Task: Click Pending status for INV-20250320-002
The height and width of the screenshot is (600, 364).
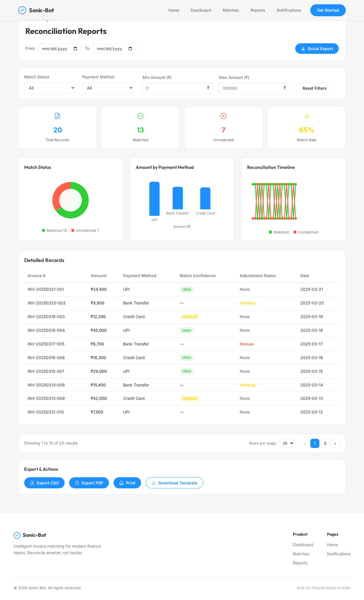Action: [247, 303]
